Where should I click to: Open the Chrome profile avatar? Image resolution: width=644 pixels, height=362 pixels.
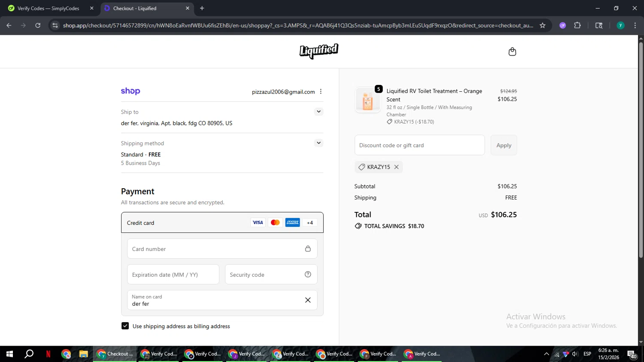620,25
